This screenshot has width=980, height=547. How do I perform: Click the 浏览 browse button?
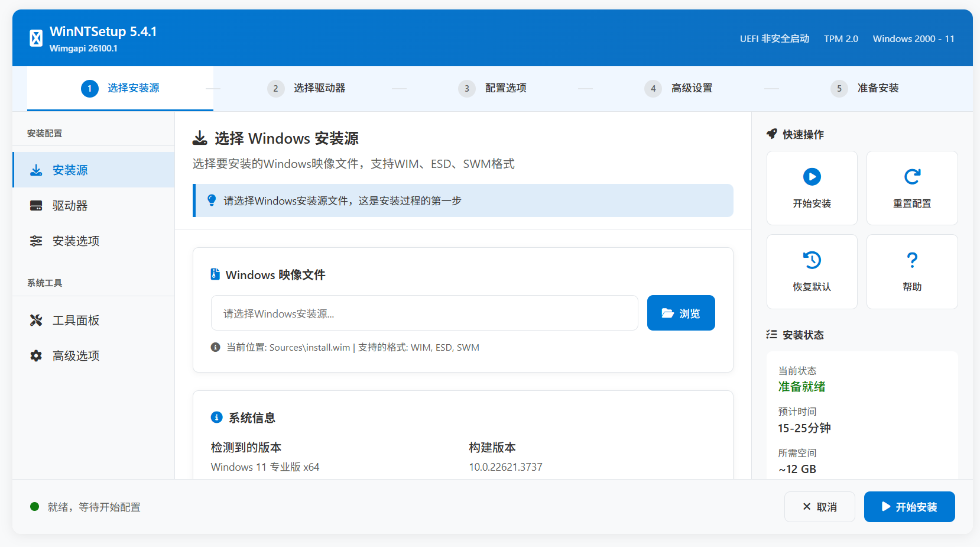pyautogui.click(x=681, y=313)
